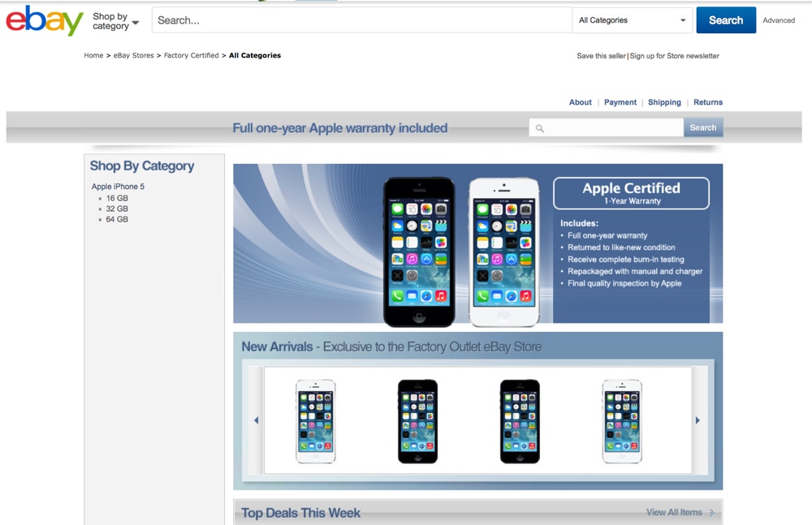Select the 64 GB subcategory

coord(117,220)
